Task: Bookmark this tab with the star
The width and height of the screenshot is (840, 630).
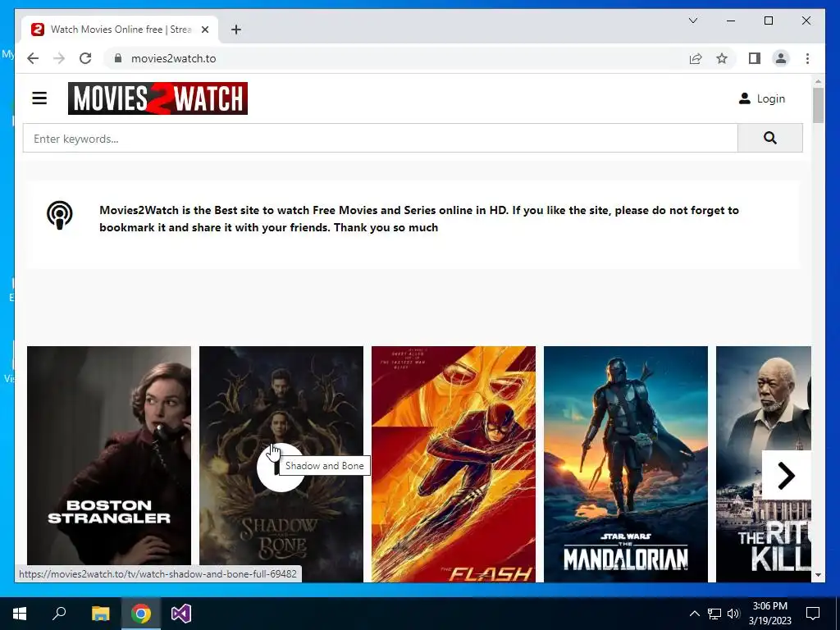Action: (722, 58)
